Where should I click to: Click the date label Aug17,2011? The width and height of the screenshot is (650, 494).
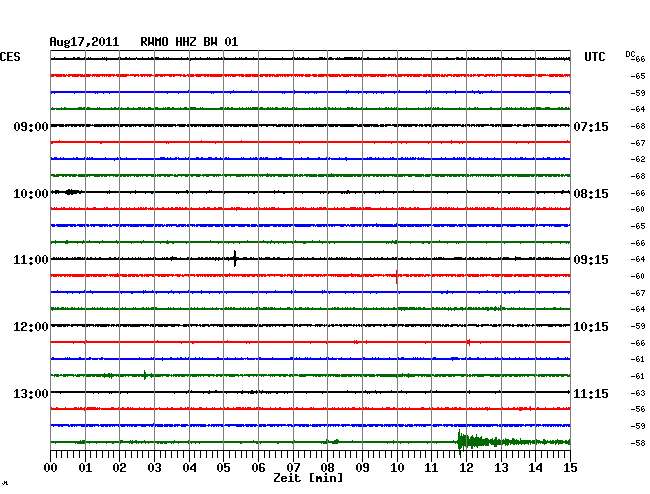pyautogui.click(x=84, y=42)
